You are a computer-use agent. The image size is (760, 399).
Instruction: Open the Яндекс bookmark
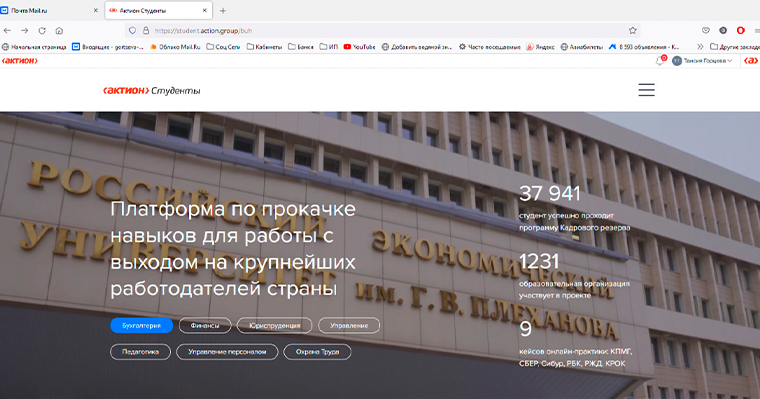(540, 47)
